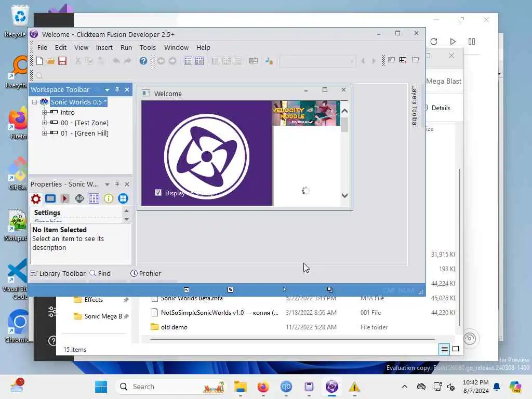
Task: Pin the Workspace Toolbar panel
Action: coord(117,89)
